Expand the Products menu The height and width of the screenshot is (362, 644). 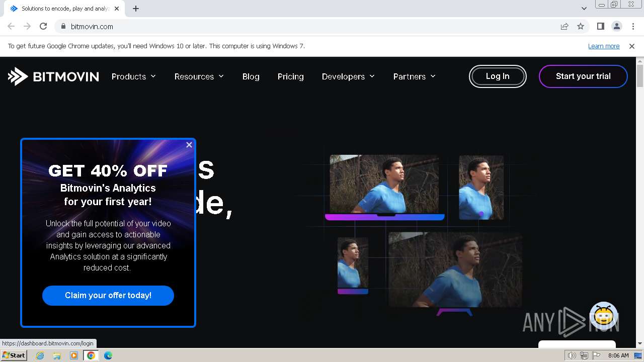pyautogui.click(x=134, y=76)
